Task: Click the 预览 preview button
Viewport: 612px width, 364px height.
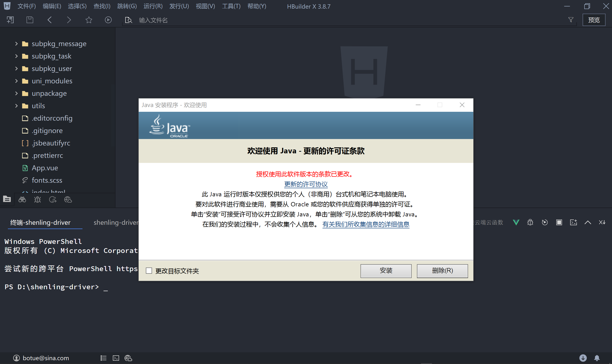Action: [594, 20]
